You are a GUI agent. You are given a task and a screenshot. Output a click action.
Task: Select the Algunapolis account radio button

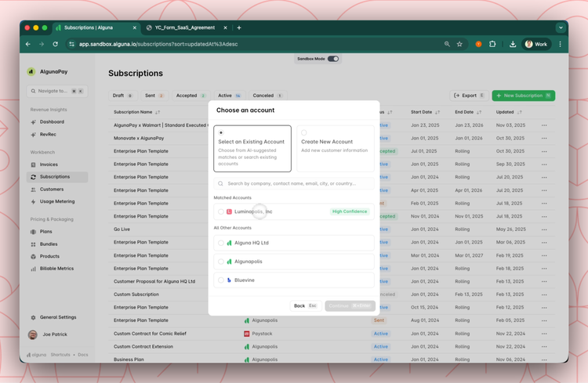(221, 262)
